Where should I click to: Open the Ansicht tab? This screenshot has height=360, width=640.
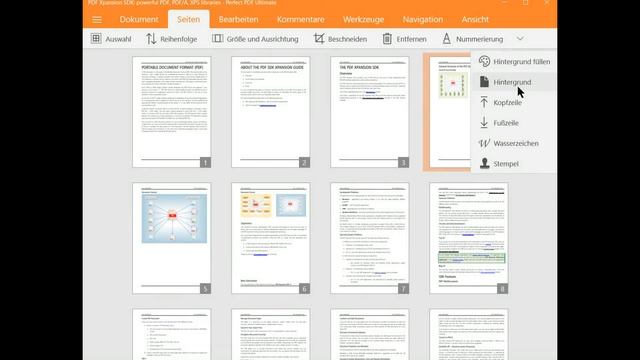point(475,20)
